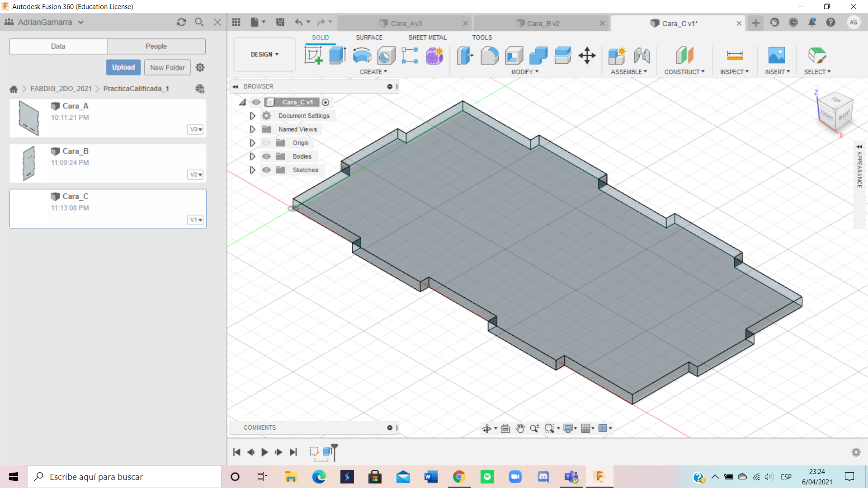Open the MODIFY dropdown menu
868x488 pixels.
(525, 72)
